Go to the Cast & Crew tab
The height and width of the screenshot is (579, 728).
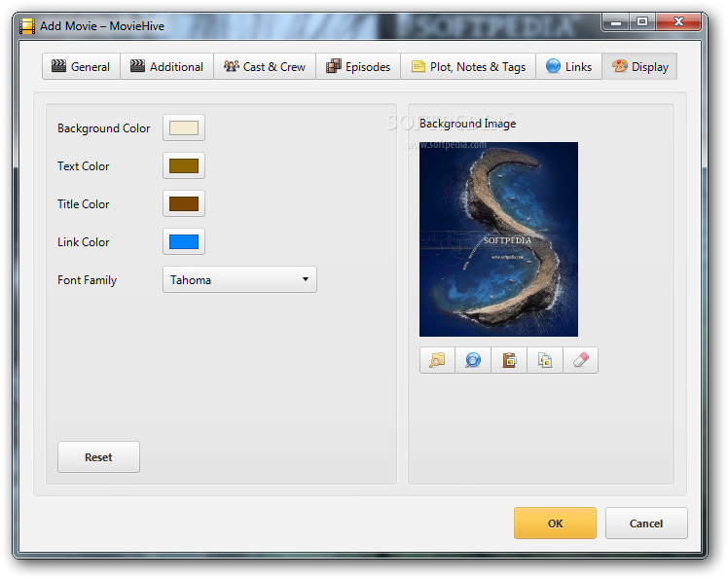pyautogui.click(x=265, y=66)
